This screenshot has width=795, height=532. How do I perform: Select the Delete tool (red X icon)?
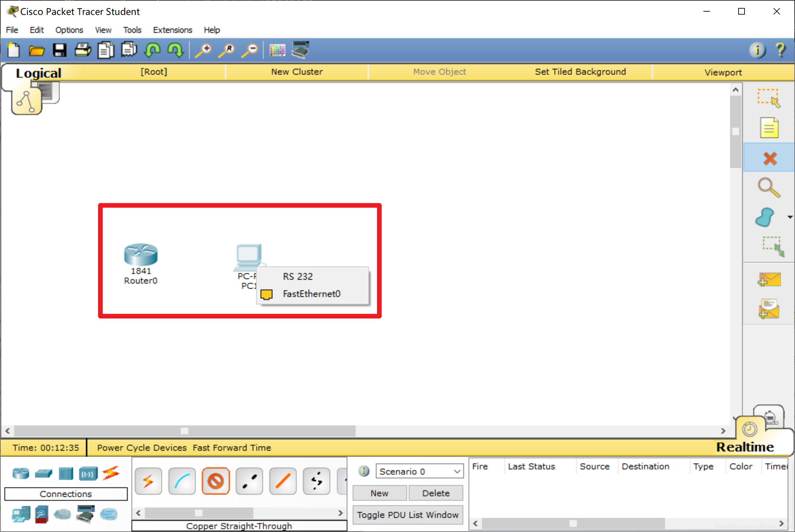tap(770, 159)
